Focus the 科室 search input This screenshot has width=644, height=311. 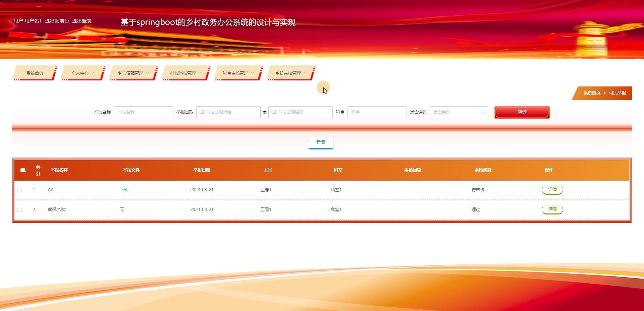(377, 112)
